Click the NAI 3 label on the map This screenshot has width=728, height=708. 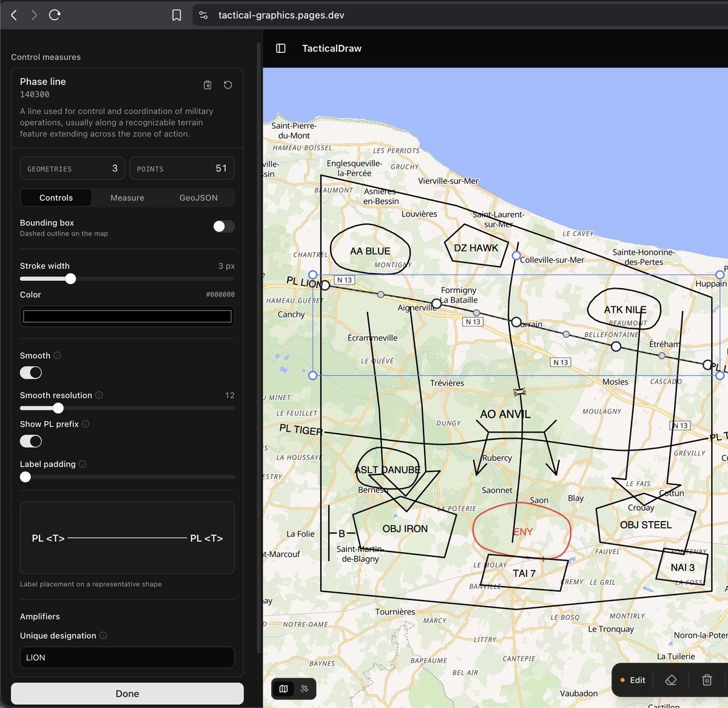tap(682, 568)
